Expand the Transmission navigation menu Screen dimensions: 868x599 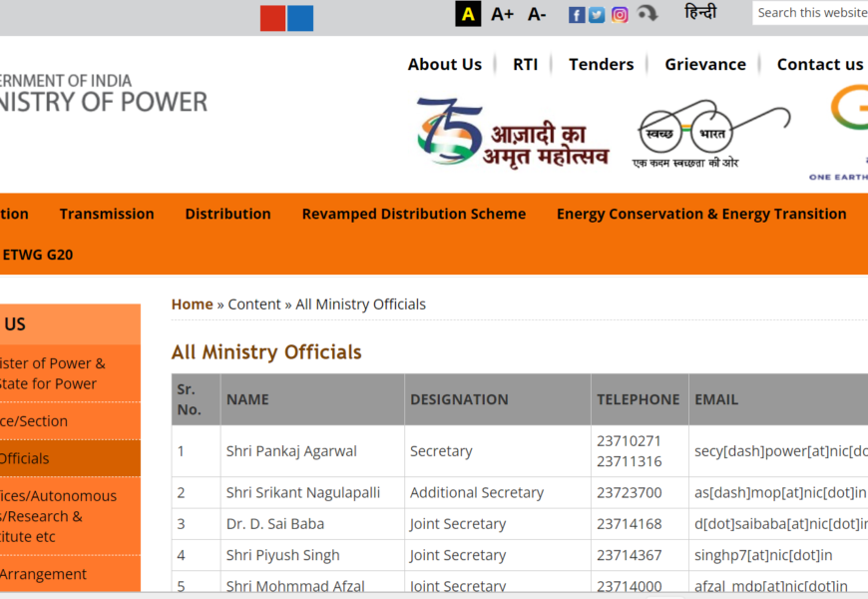pyautogui.click(x=107, y=214)
